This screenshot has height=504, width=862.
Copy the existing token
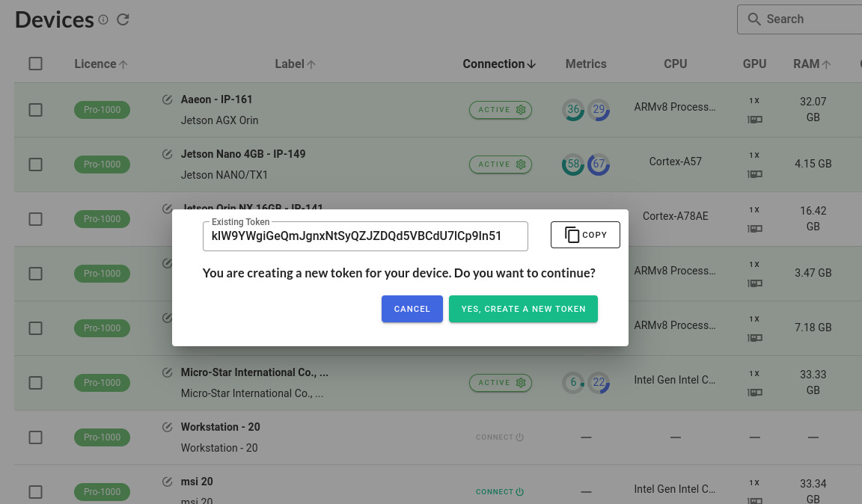point(585,234)
